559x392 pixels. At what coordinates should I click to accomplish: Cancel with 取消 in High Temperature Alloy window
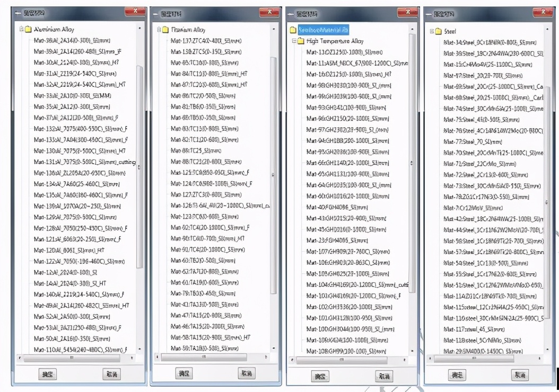(384, 376)
